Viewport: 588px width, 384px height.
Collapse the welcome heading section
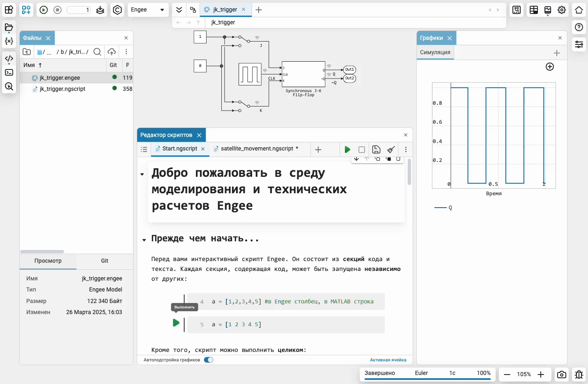tap(142, 174)
